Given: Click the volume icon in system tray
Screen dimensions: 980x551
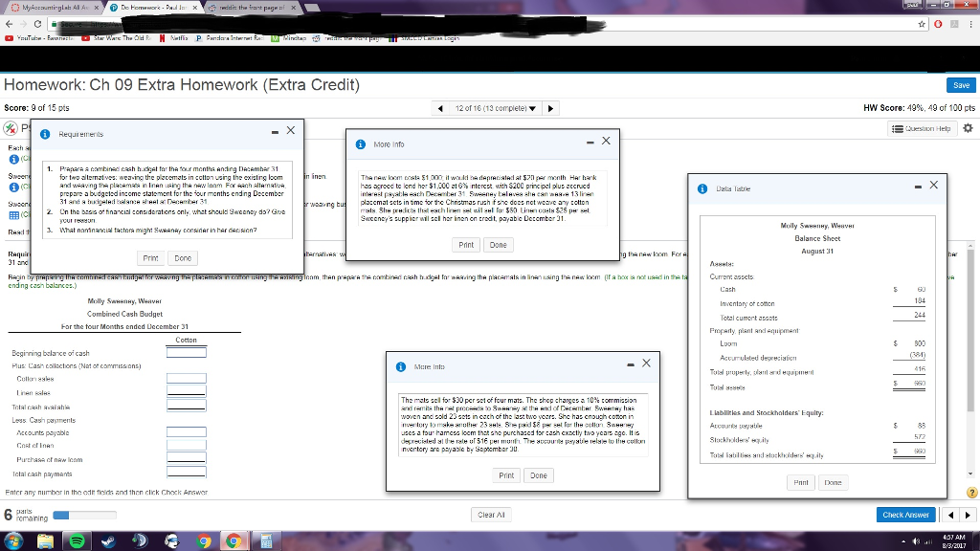Looking at the screenshot, I should (x=917, y=541).
